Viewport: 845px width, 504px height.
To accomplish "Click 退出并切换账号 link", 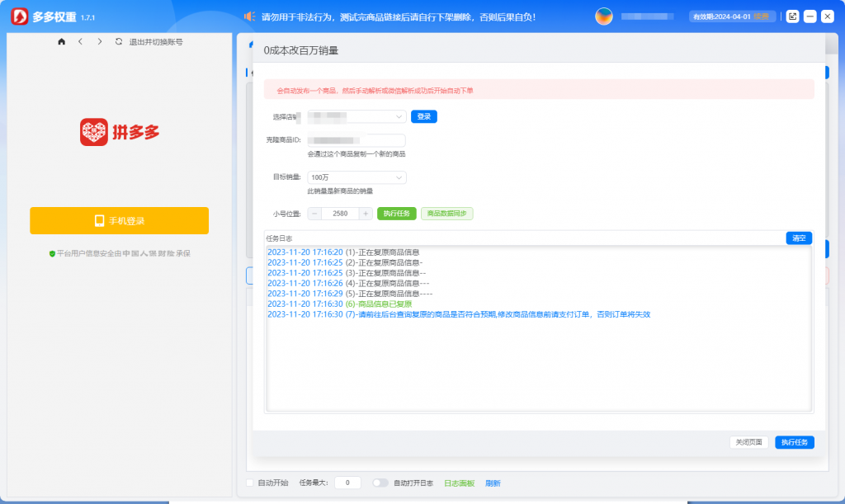I will [156, 42].
